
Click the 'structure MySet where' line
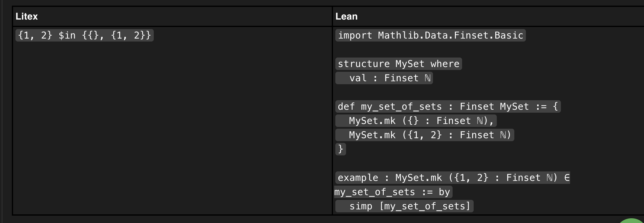click(398, 64)
